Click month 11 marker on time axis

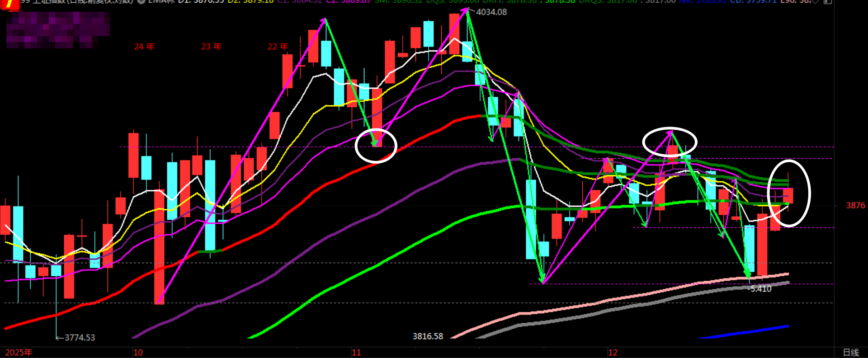[x=356, y=353]
